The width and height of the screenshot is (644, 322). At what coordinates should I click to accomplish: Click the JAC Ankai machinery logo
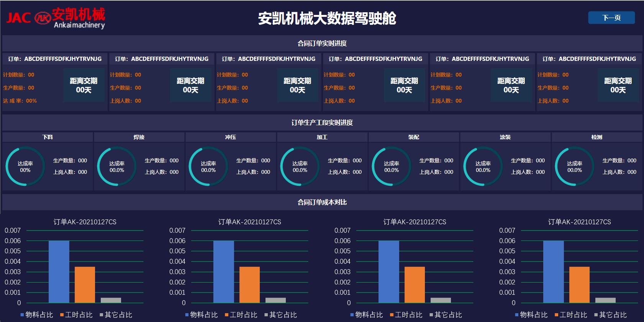pos(56,18)
